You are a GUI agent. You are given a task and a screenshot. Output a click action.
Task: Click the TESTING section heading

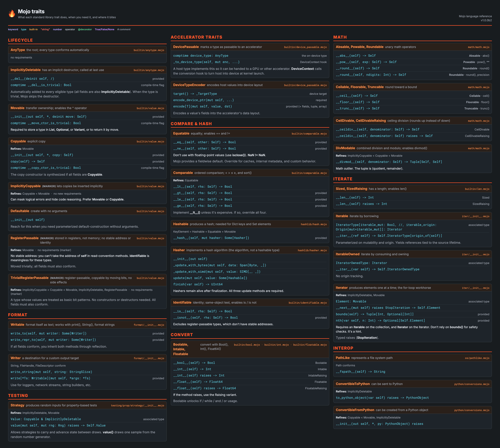[x=18, y=396]
